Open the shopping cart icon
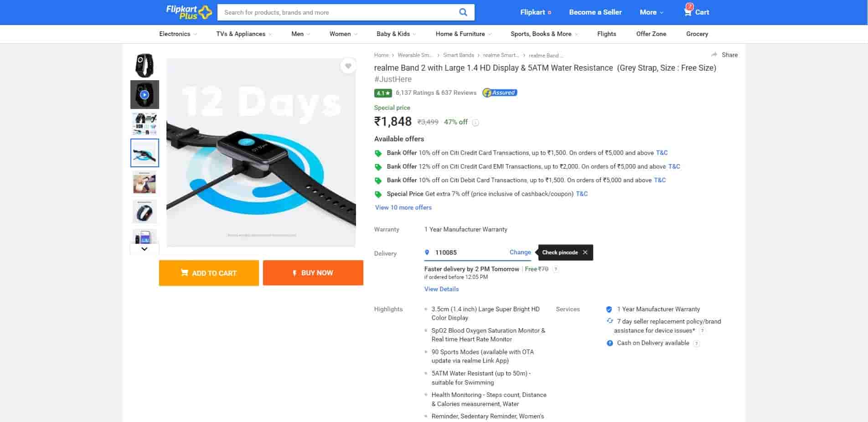This screenshot has height=422, width=868. pyautogui.click(x=688, y=11)
